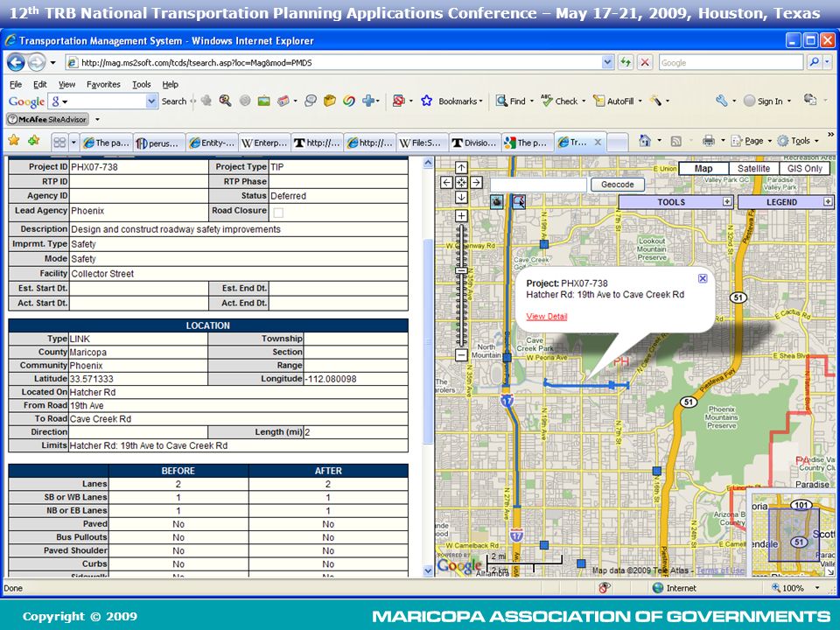Open the Google toolbar search box dropdown
This screenshot has width=840, height=630.
point(151,101)
